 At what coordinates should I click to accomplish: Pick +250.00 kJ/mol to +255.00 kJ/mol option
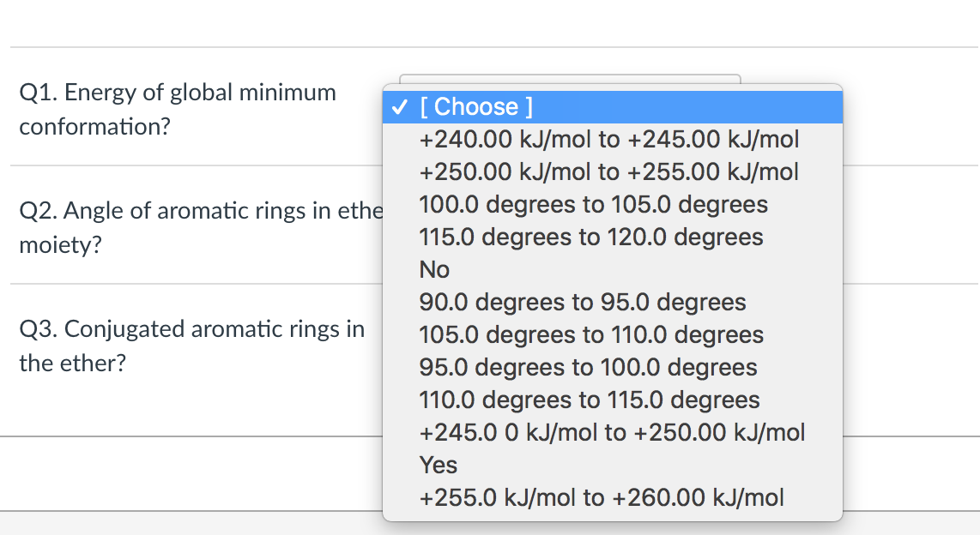[608, 171]
